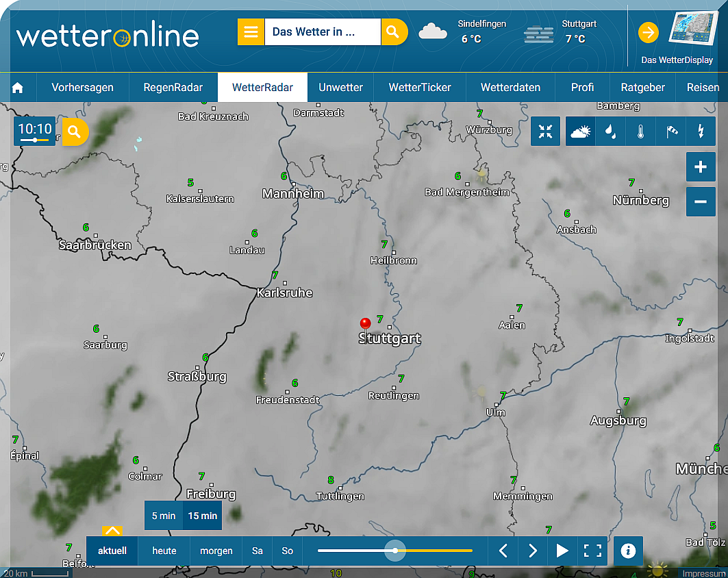
Task: Click the yellow search magnifier in header
Action: 392,32
